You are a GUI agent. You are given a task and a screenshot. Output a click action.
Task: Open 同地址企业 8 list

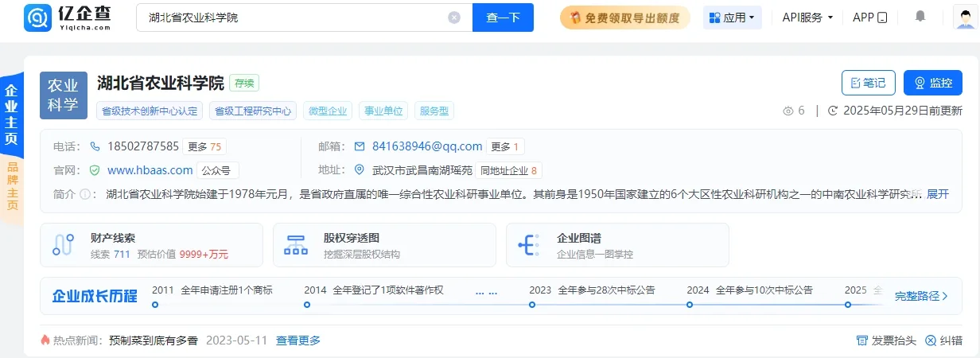click(509, 170)
